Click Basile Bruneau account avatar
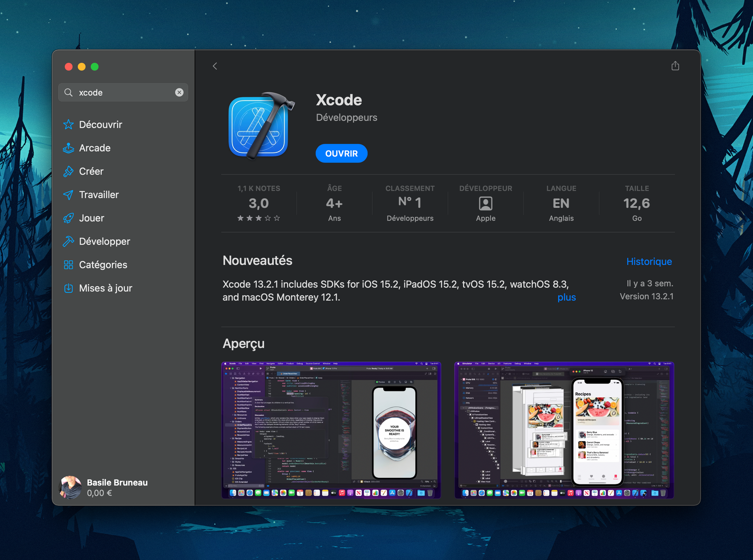The height and width of the screenshot is (560, 753). coord(70,487)
